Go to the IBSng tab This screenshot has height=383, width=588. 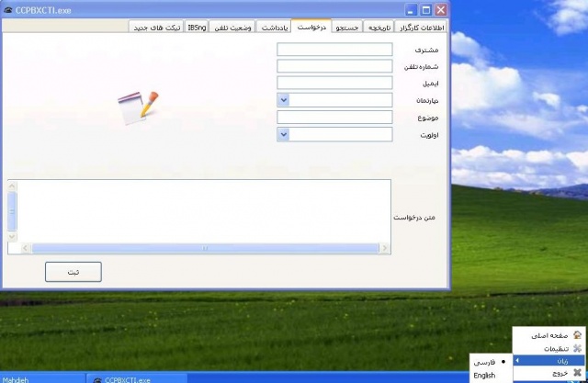197,28
